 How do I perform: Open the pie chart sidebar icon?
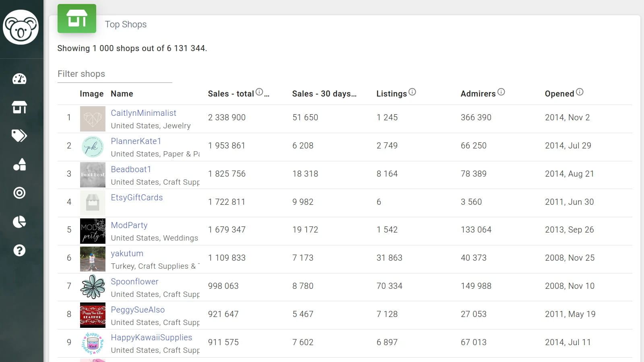19,222
